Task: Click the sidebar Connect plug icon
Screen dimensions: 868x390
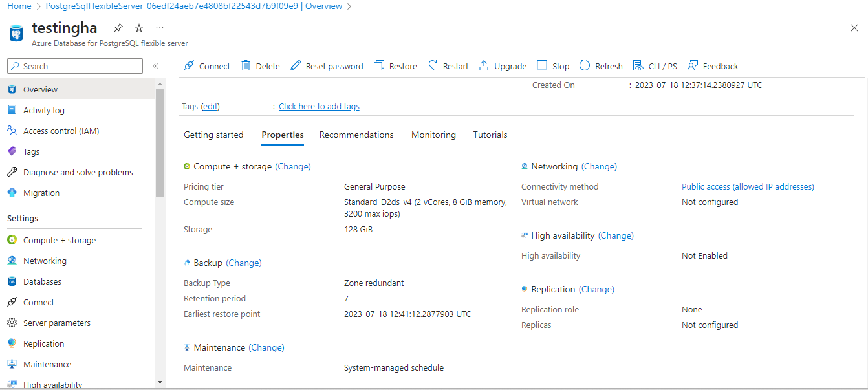Action: 12,302
